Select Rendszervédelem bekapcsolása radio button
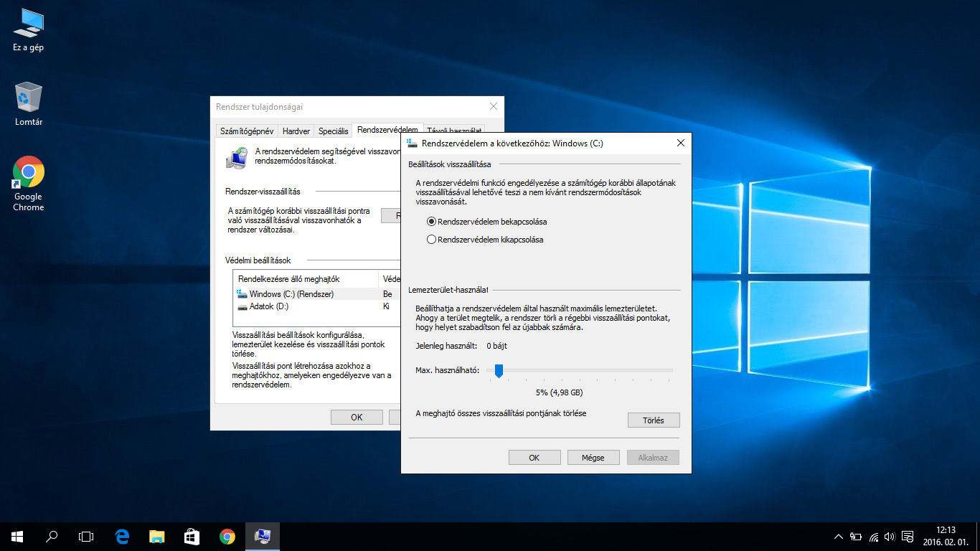980x551 pixels. tap(432, 222)
